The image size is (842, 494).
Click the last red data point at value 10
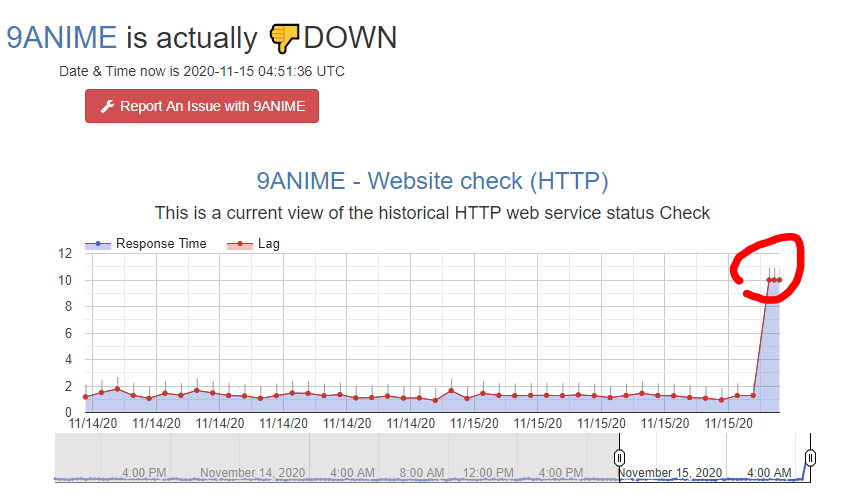(779, 280)
